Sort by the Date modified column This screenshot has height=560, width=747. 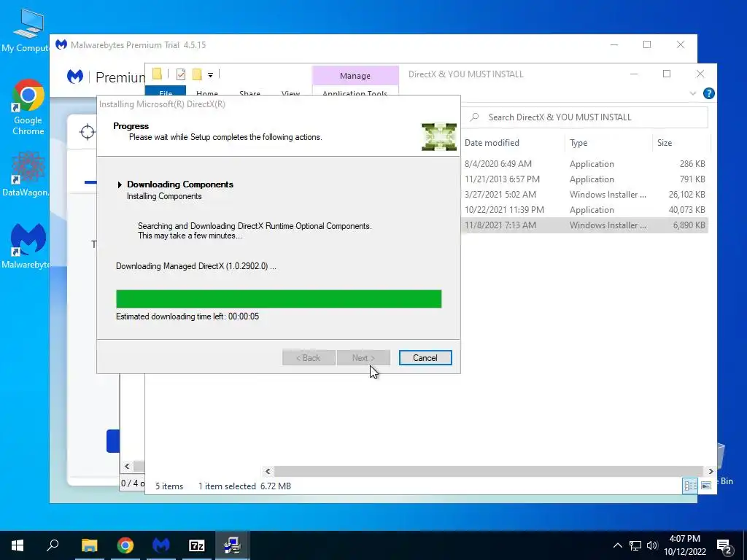[x=492, y=142]
